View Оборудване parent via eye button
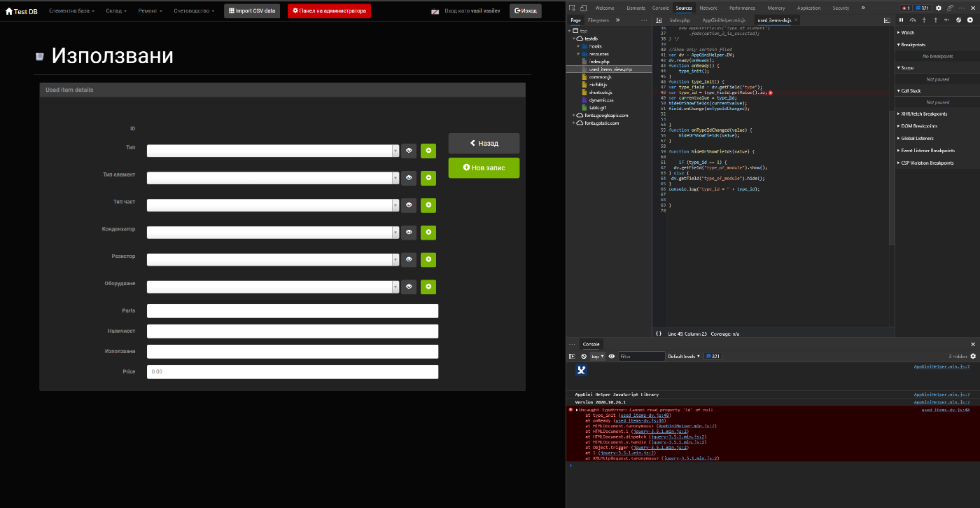The width and height of the screenshot is (980, 508). pyautogui.click(x=409, y=287)
